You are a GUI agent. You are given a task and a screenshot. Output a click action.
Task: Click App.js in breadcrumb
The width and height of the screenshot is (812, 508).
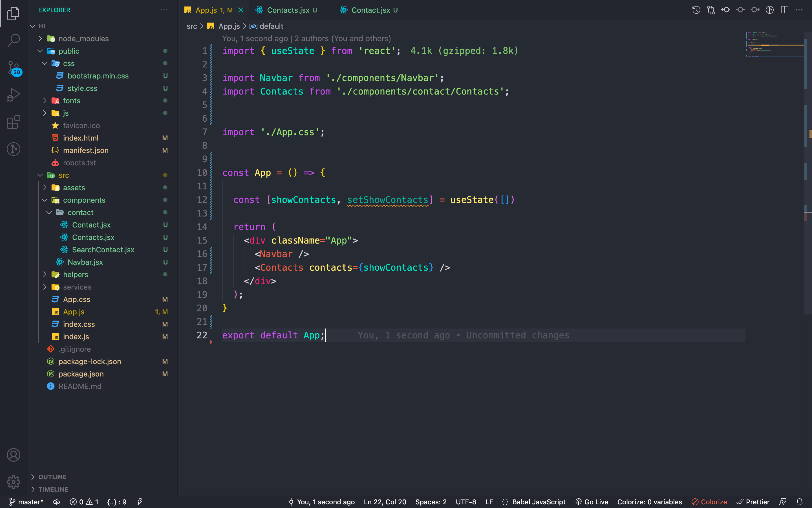(x=229, y=26)
